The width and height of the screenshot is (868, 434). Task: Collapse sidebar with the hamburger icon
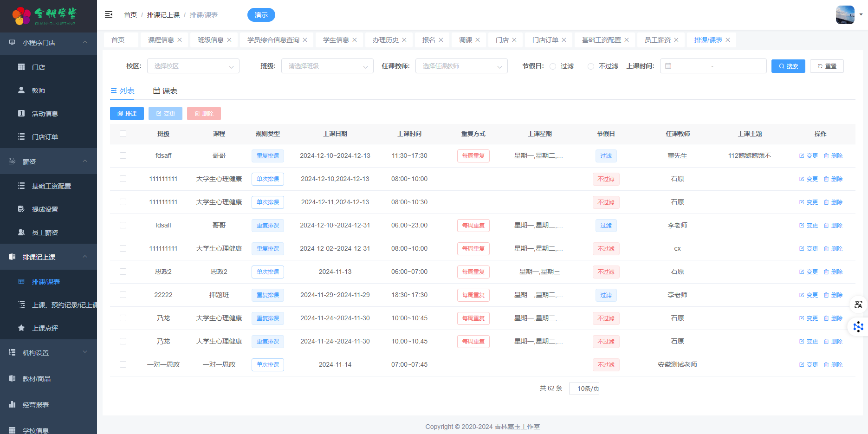109,15
